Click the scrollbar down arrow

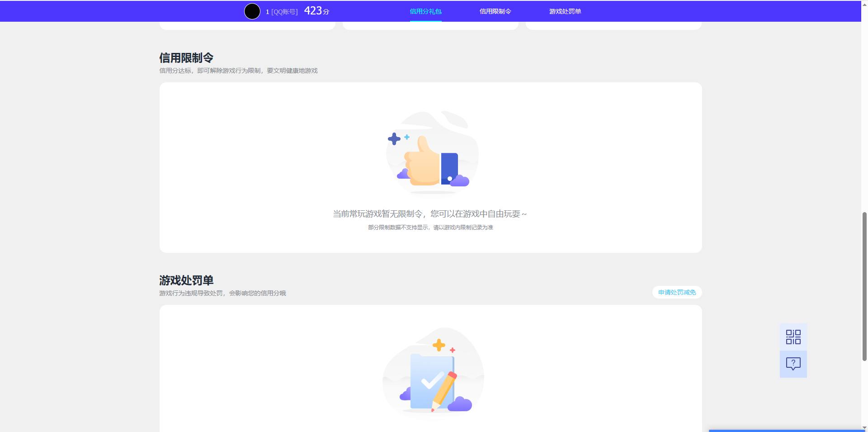click(x=864, y=428)
